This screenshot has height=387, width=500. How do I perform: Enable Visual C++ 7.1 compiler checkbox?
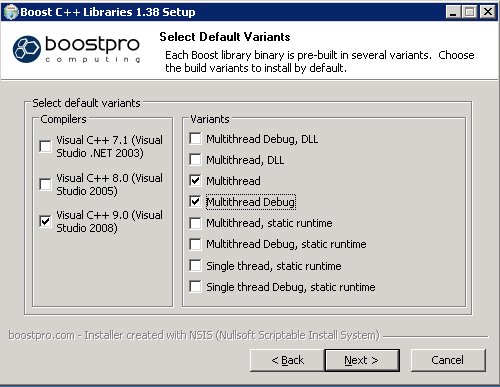tap(45, 146)
